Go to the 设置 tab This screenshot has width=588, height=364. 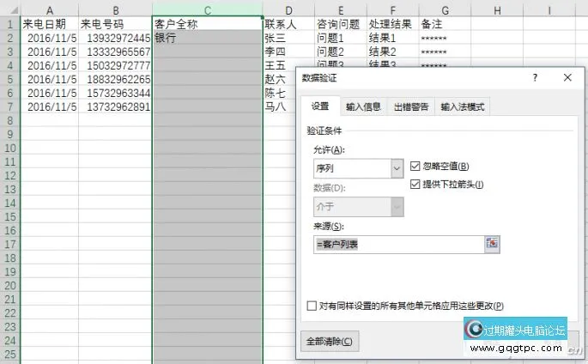point(320,106)
